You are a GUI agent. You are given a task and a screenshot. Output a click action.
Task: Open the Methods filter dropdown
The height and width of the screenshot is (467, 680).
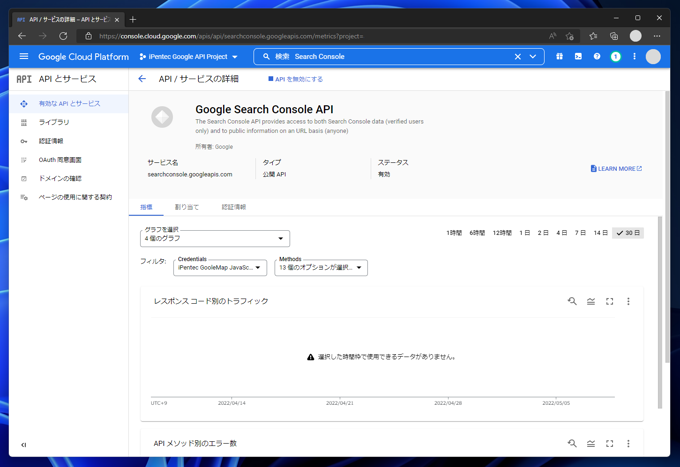321,268
